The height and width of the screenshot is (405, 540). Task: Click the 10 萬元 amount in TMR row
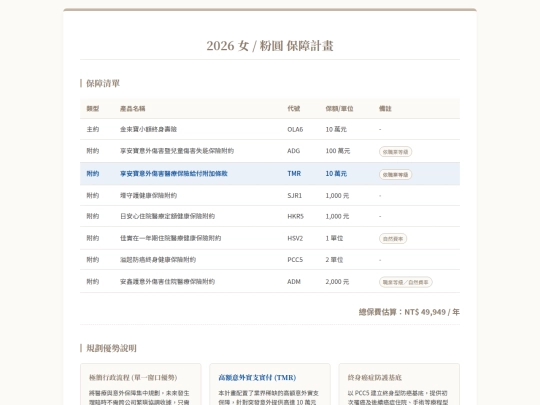coord(336,174)
